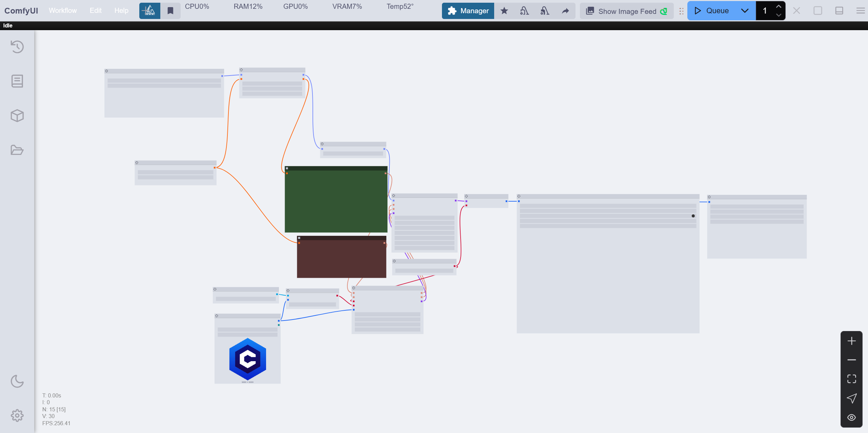Toggle link visibility eye icon
This screenshot has width=868, height=433.
(851, 417)
